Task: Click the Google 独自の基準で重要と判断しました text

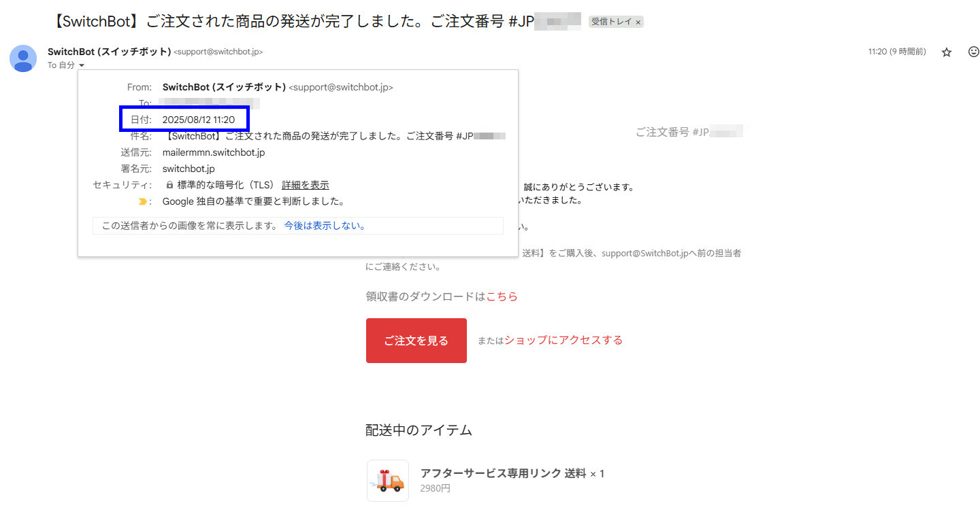Action: point(253,201)
